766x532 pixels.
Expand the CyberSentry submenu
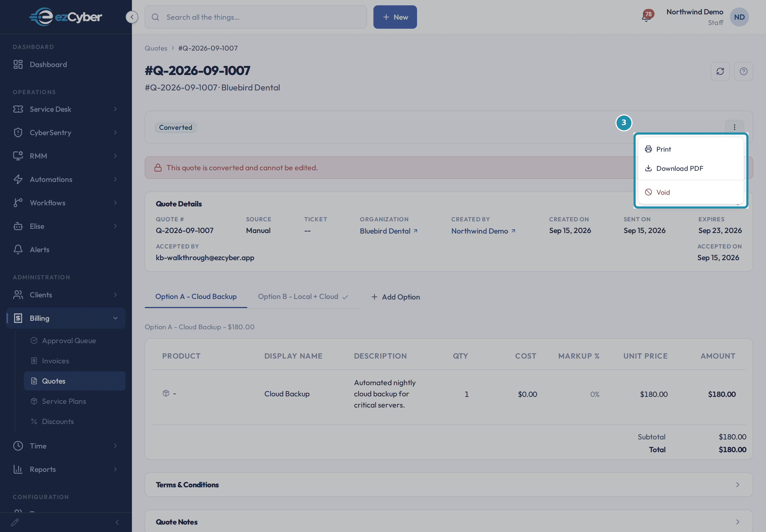(115, 133)
